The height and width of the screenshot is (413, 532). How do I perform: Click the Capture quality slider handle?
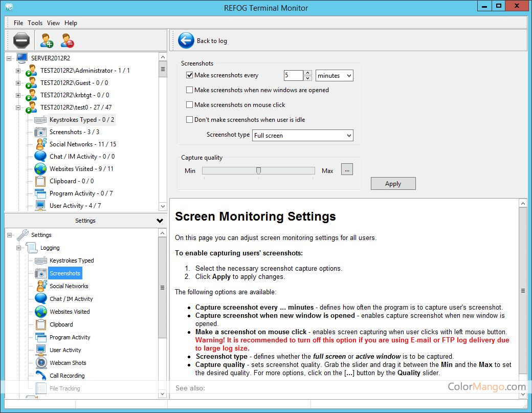click(x=258, y=170)
